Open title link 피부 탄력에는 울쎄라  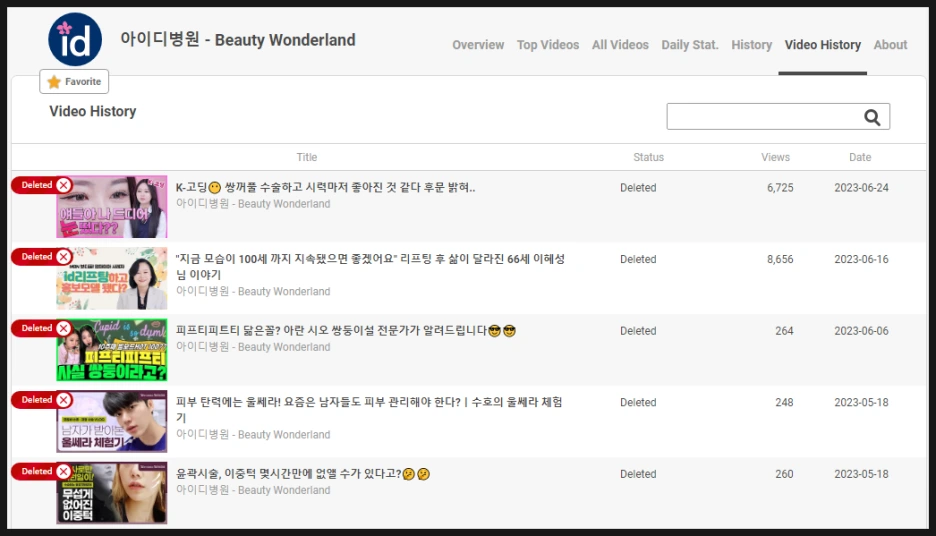click(369, 410)
